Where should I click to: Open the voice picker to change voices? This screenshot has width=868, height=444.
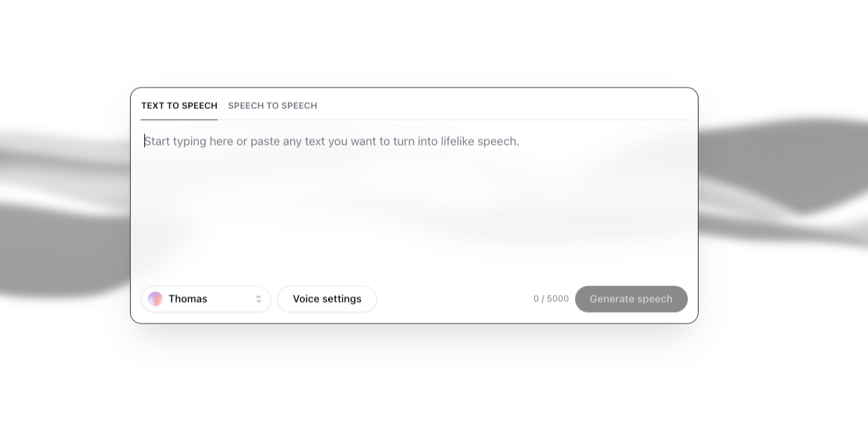[205, 298]
